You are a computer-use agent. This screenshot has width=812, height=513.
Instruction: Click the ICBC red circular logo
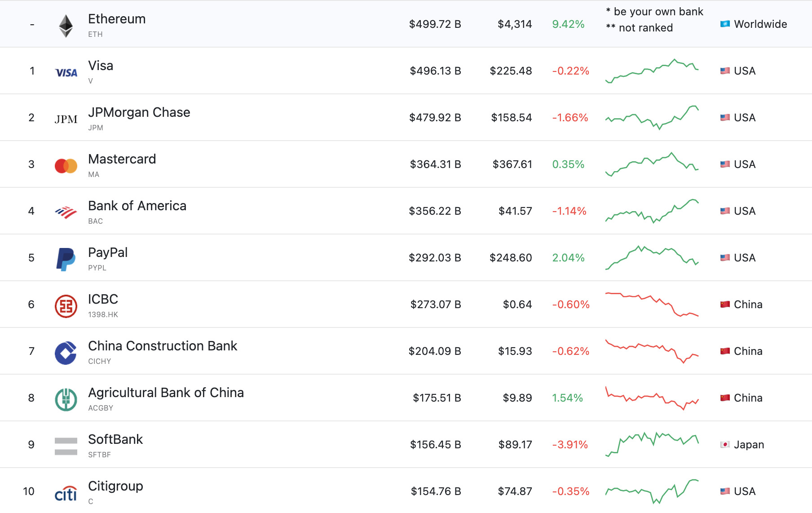tap(66, 306)
